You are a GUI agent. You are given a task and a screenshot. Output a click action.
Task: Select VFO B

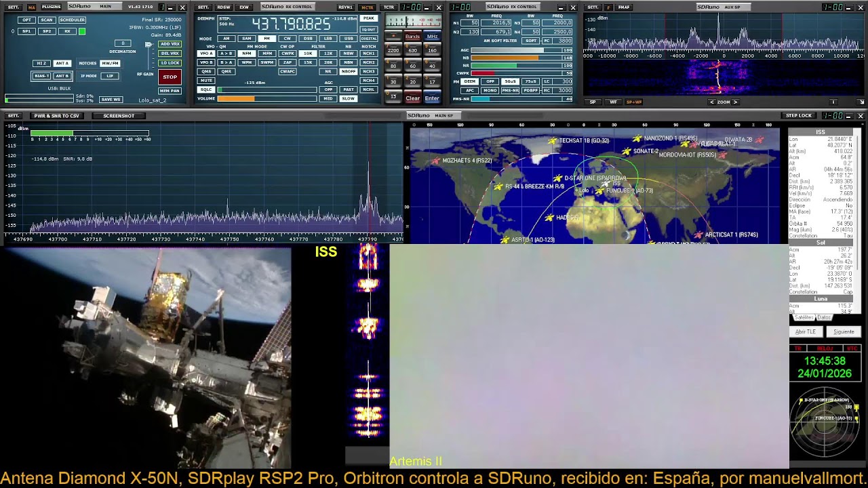[205, 62]
